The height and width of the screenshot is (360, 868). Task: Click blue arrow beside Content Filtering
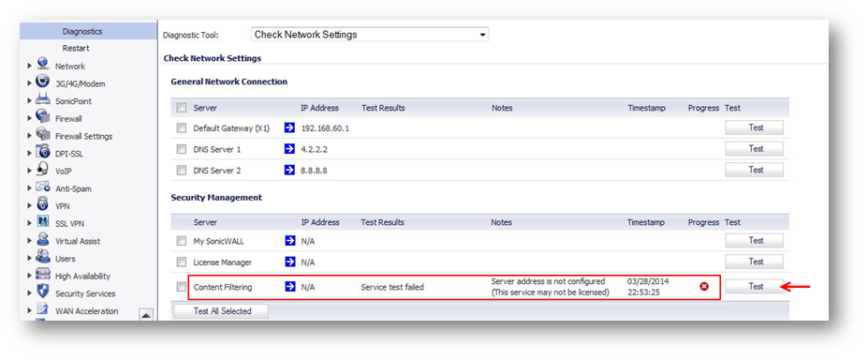pyautogui.click(x=289, y=287)
